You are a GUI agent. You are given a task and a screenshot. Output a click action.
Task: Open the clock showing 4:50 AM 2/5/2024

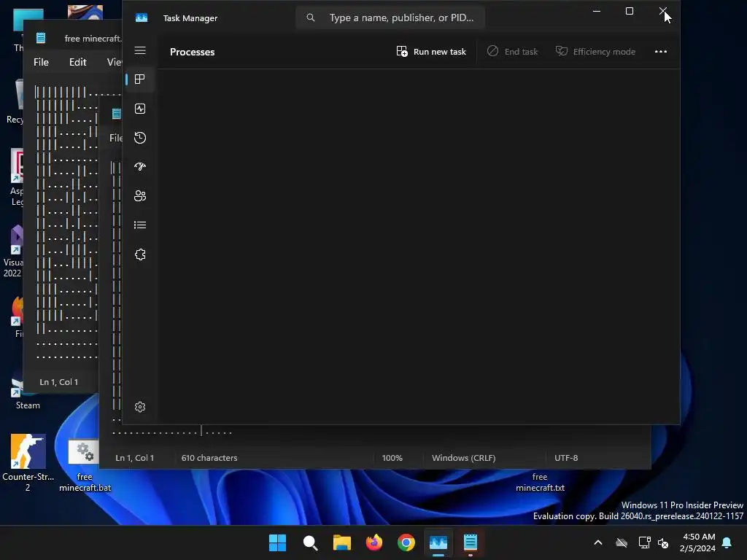pos(698,542)
